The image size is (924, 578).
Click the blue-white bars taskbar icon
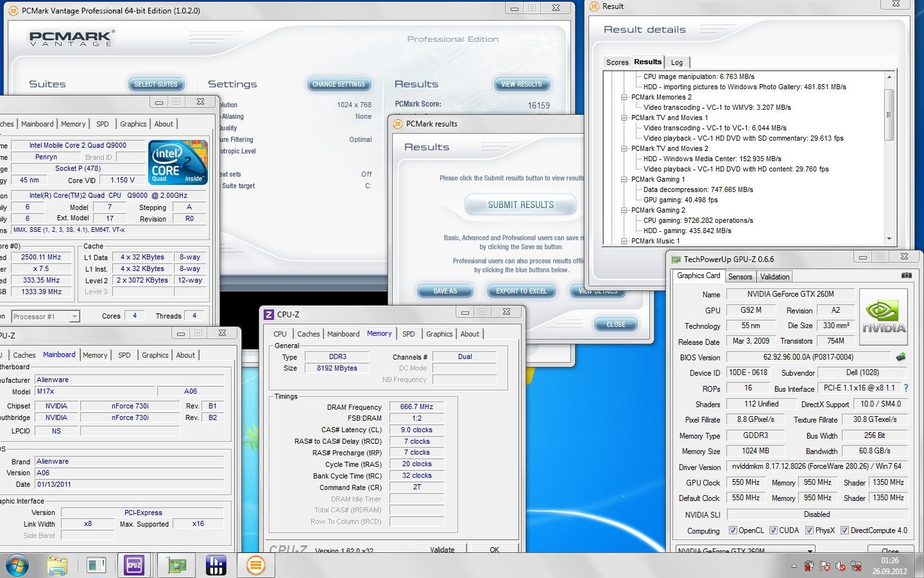(216, 565)
